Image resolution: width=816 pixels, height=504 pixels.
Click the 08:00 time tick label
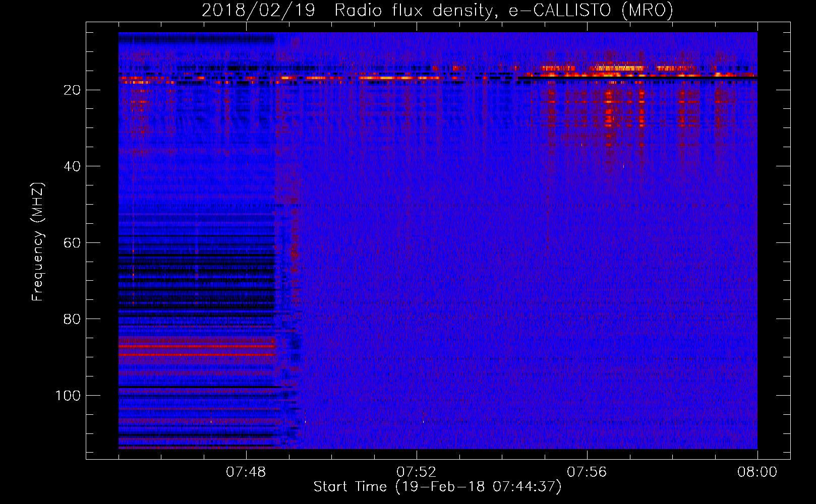(757, 472)
